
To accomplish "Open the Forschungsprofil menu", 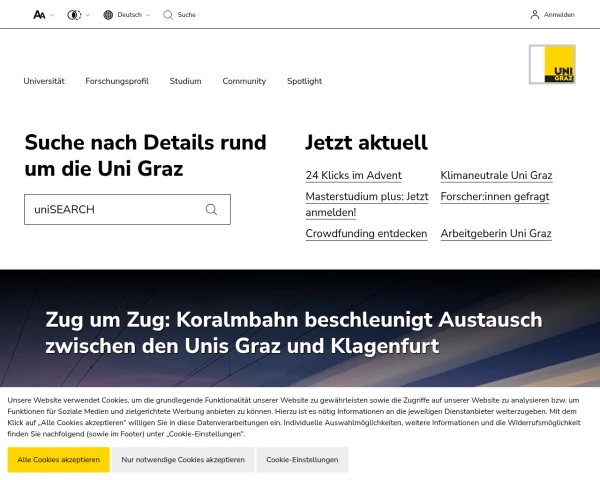I will tap(117, 81).
